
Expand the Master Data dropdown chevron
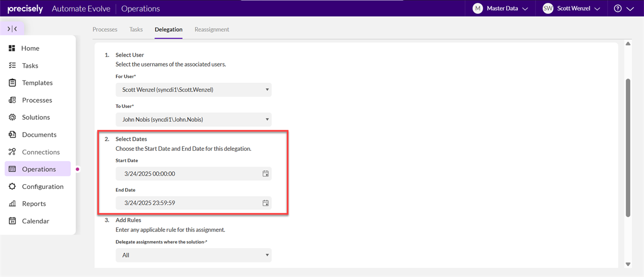pyautogui.click(x=525, y=9)
